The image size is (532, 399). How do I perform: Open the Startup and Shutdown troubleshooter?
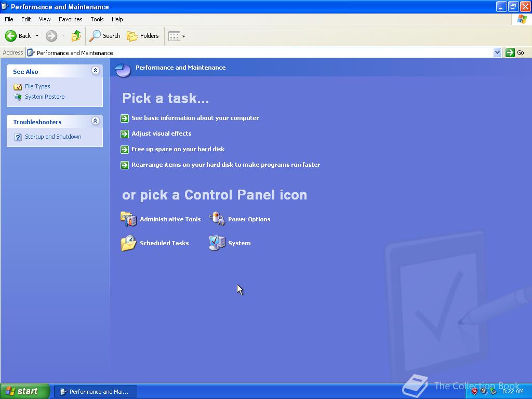tap(53, 137)
